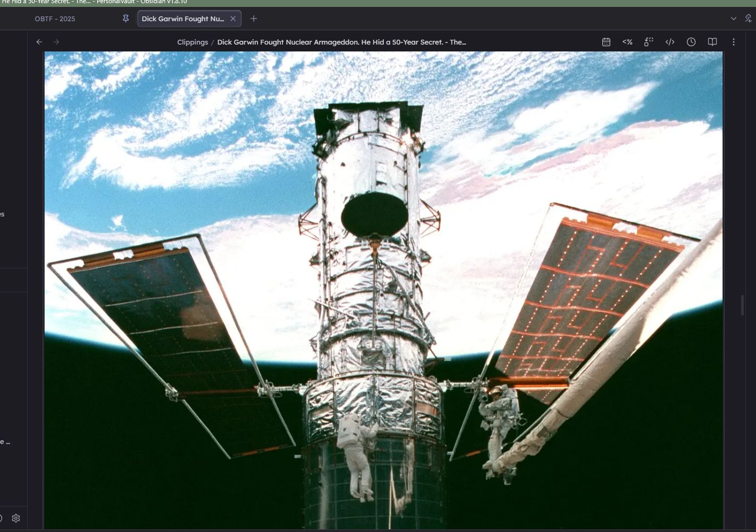
Task: Open the calendar icon in note toolbar
Action: click(606, 42)
